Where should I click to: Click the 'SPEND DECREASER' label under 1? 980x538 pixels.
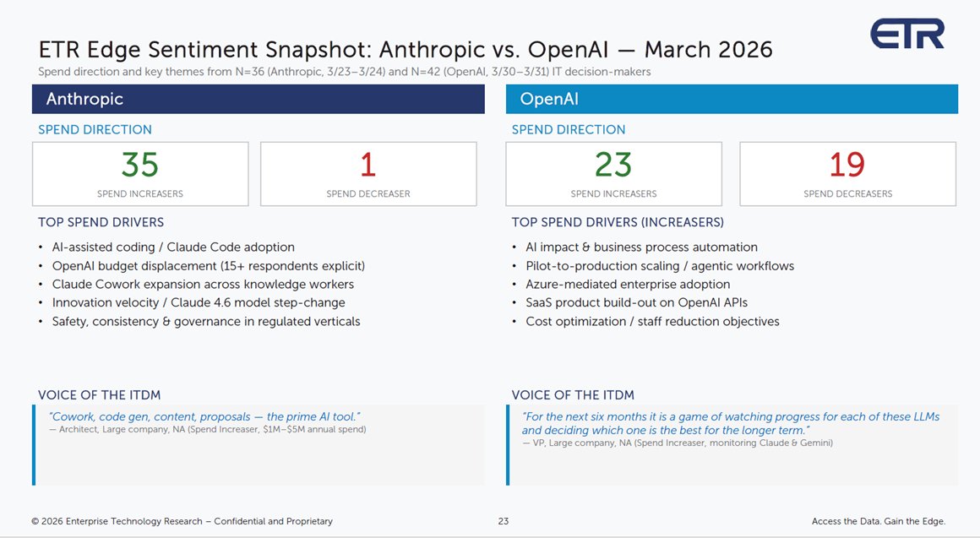368,193
